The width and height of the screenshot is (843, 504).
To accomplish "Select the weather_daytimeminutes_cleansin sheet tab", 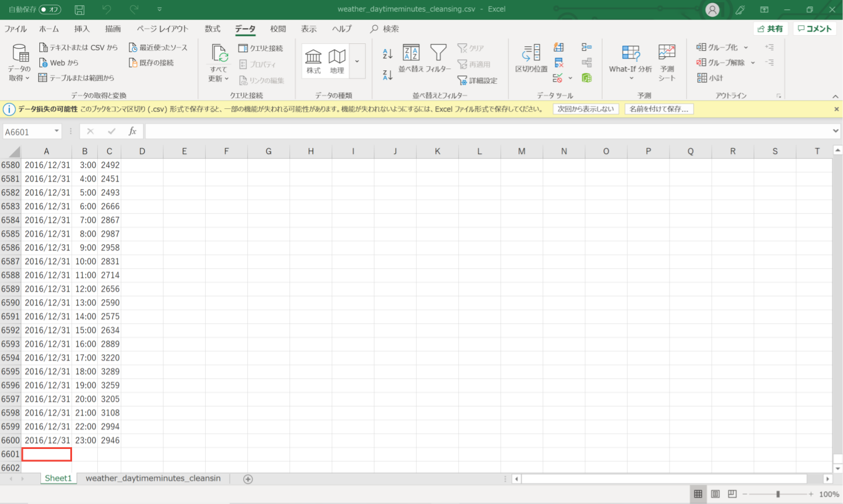I will coord(153,478).
